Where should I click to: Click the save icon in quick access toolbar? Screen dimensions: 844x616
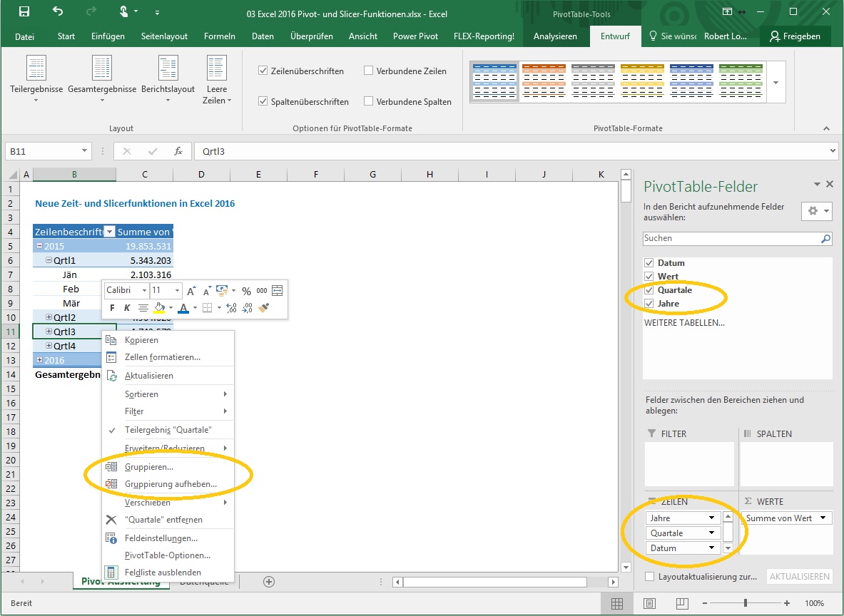coord(24,12)
